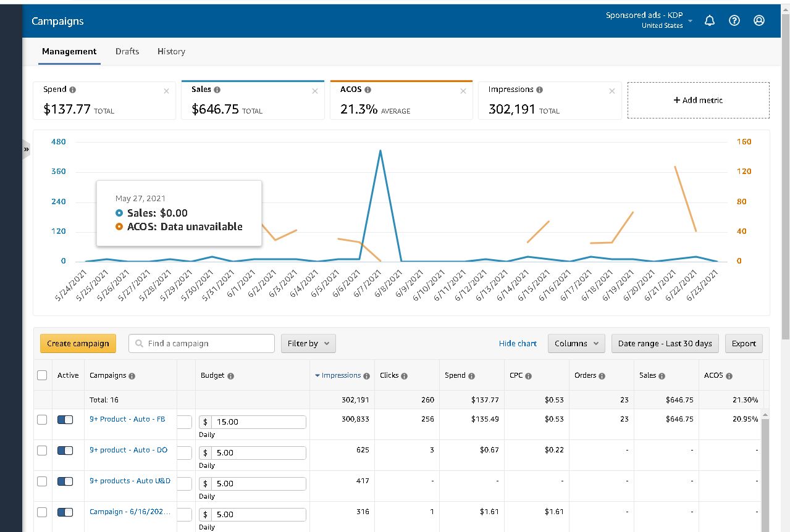The image size is (790, 532).
Task: Close the ACOS metric card
Action: 463,91
